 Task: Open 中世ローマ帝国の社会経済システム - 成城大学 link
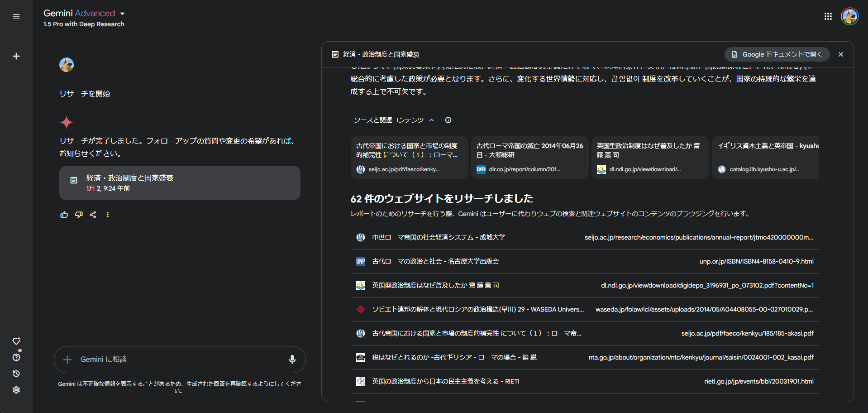439,237
